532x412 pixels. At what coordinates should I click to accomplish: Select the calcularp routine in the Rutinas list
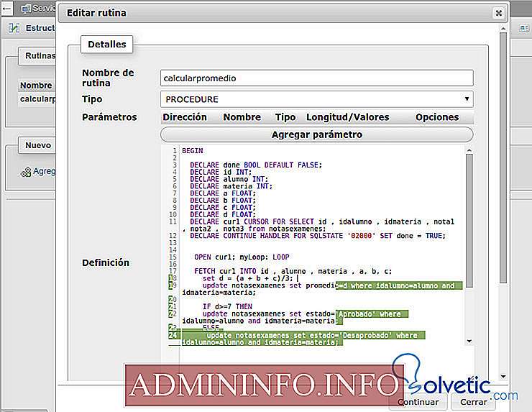37,99
